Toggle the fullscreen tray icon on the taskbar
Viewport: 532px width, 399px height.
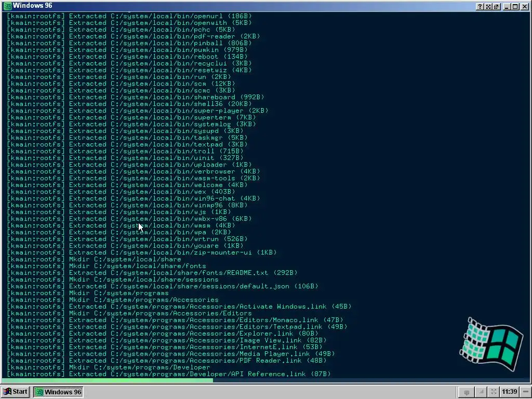click(x=494, y=392)
